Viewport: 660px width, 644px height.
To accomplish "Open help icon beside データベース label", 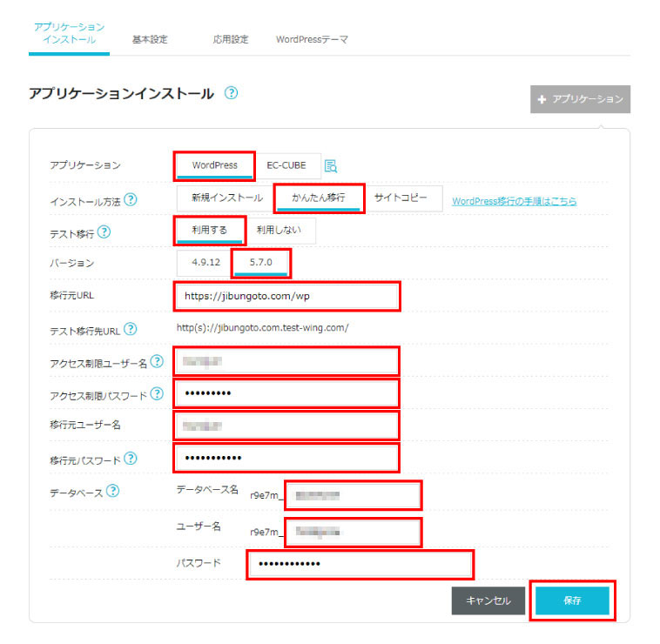I will point(111,492).
